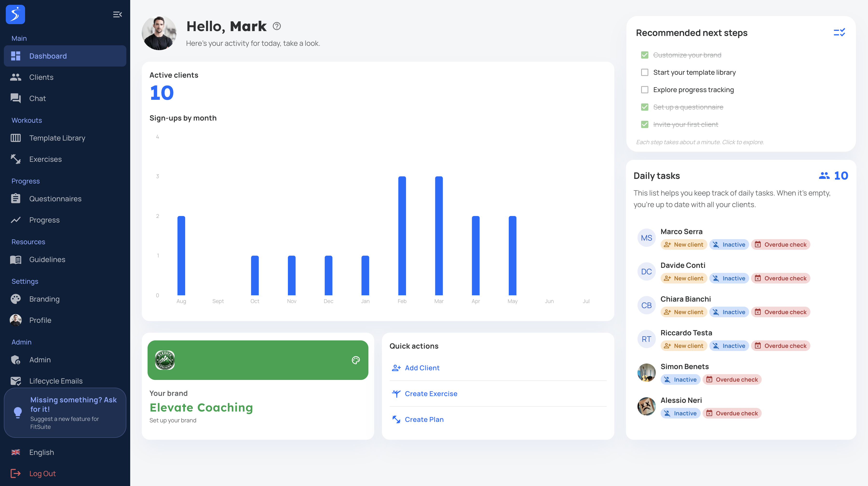The image size is (868, 486).
Task: Click the Elevate Coaching brand name text
Action: (201, 407)
